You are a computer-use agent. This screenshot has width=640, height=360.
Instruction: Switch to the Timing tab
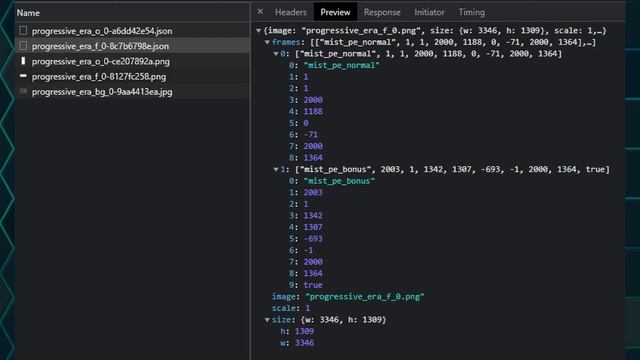tap(472, 12)
